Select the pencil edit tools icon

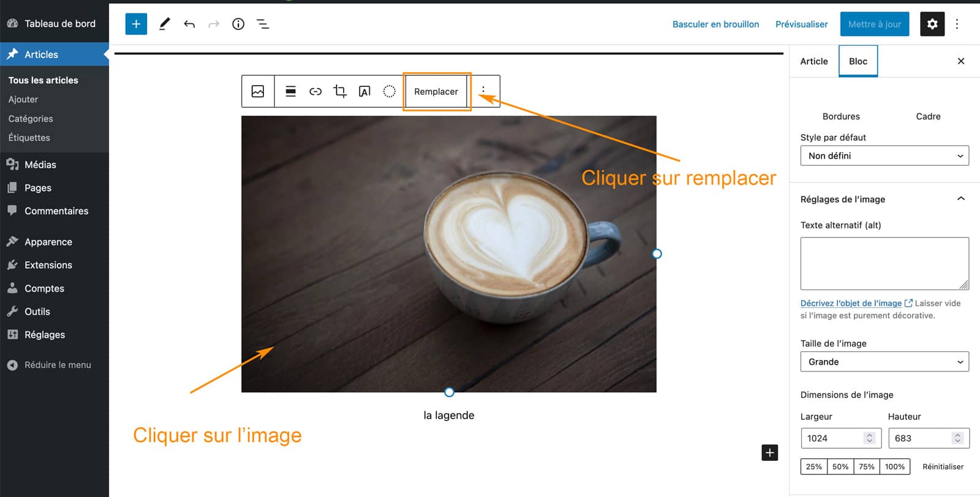(x=164, y=24)
